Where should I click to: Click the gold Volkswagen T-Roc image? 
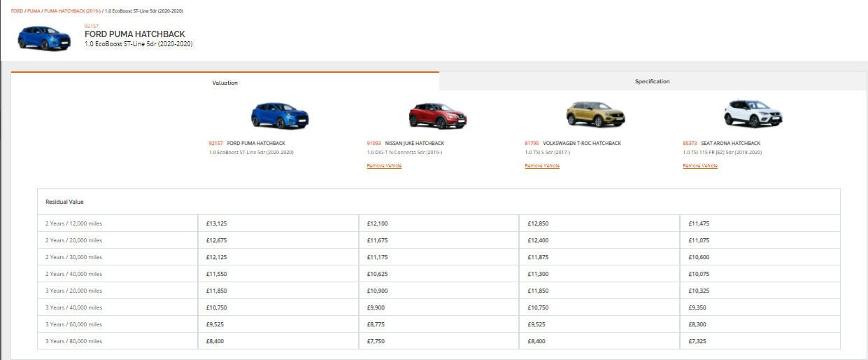click(x=596, y=114)
